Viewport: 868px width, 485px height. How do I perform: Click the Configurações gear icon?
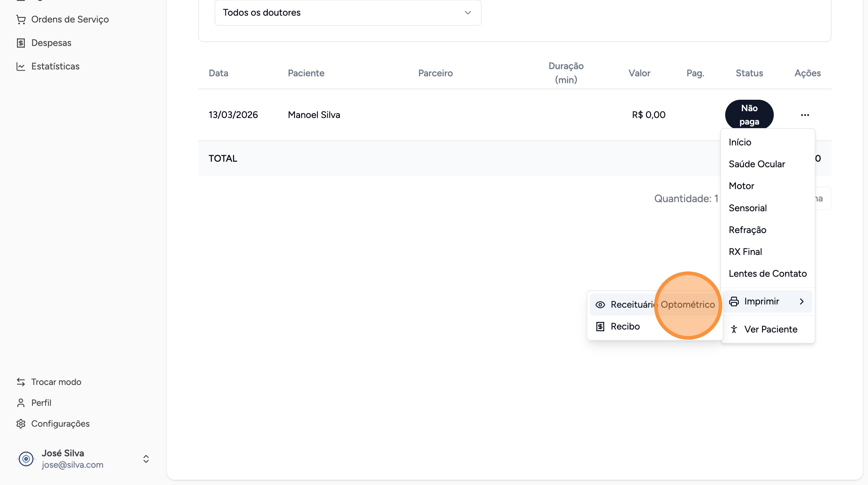[x=21, y=424]
